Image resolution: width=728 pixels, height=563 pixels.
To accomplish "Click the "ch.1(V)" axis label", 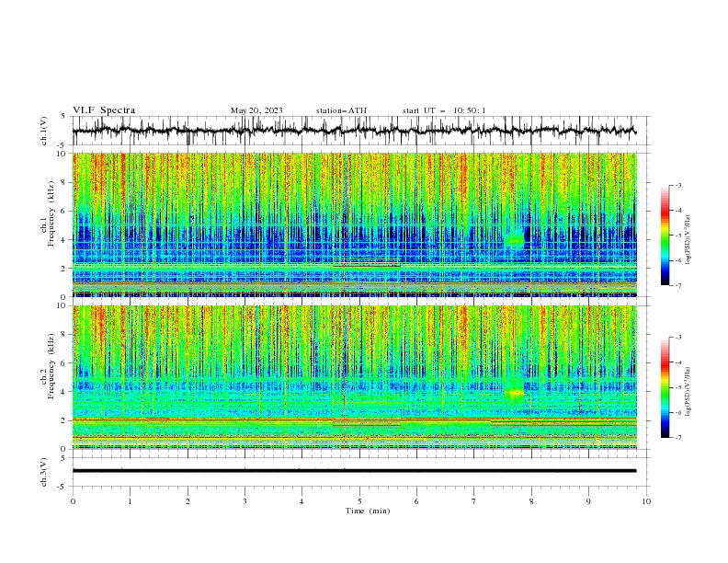I will [44, 131].
